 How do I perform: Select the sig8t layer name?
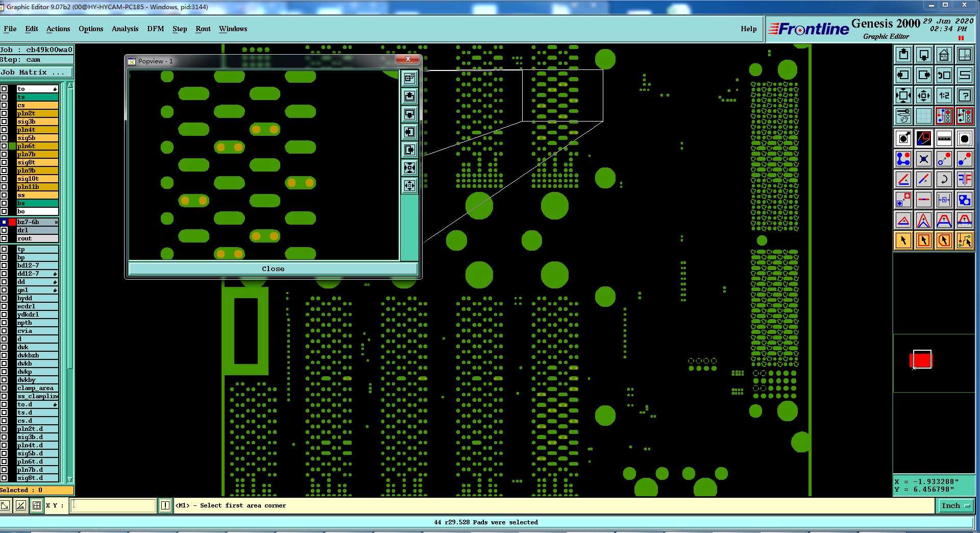pyautogui.click(x=37, y=162)
